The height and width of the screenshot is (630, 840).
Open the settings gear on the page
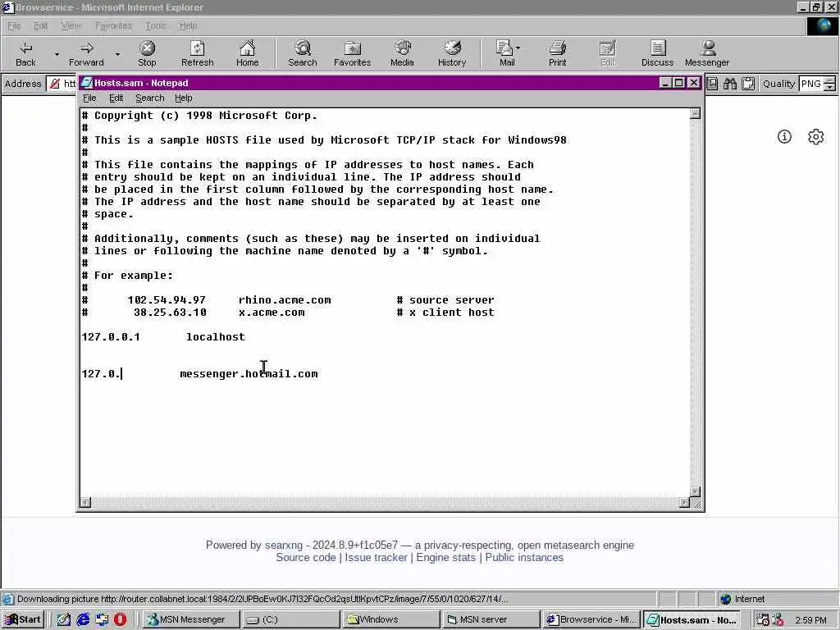pyautogui.click(x=815, y=137)
